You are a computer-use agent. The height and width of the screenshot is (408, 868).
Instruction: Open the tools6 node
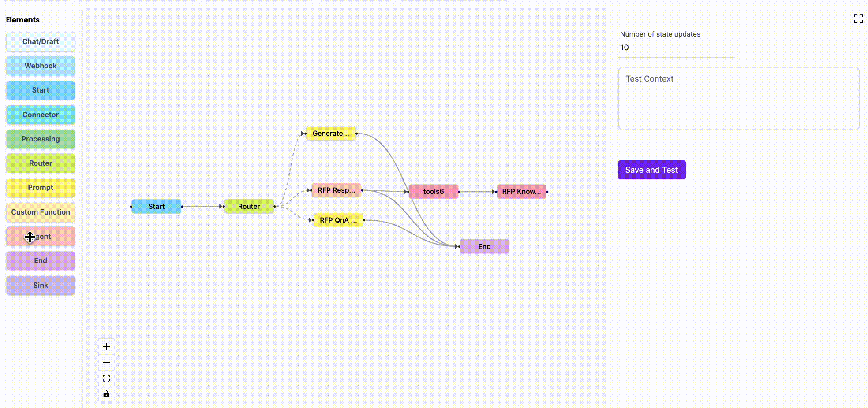point(433,191)
